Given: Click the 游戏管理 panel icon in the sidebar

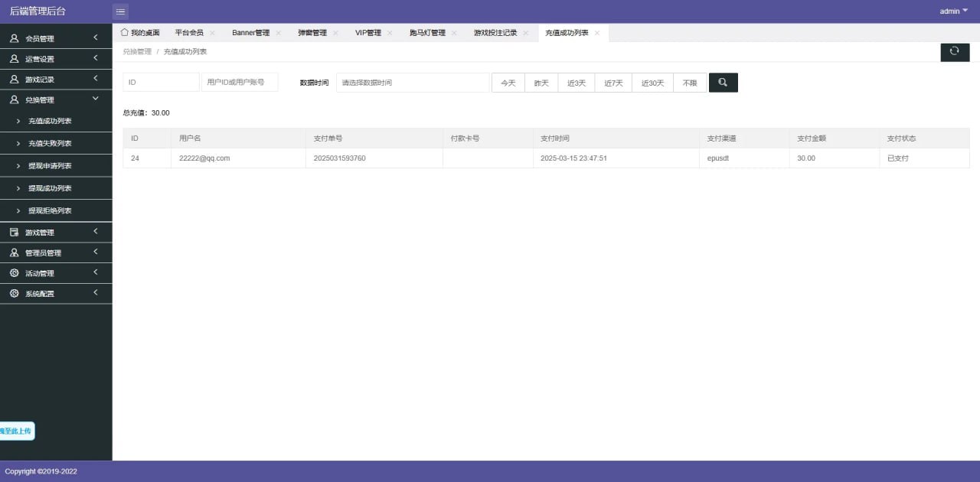Looking at the screenshot, I should (13, 232).
